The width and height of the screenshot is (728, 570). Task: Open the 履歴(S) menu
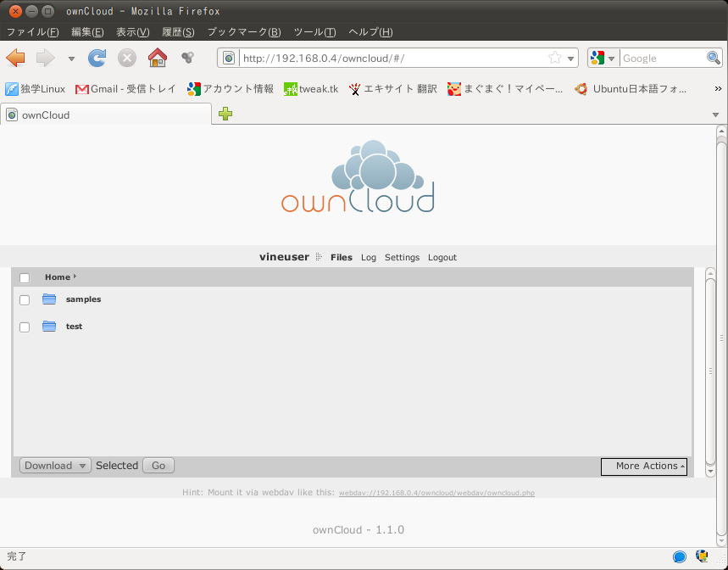point(178,32)
